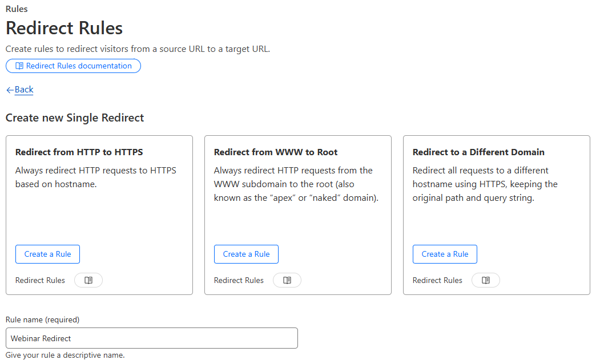Select the 'Redirect from WWW to Root' card title
Viewport: 596px width, 364px height.
[x=276, y=152]
